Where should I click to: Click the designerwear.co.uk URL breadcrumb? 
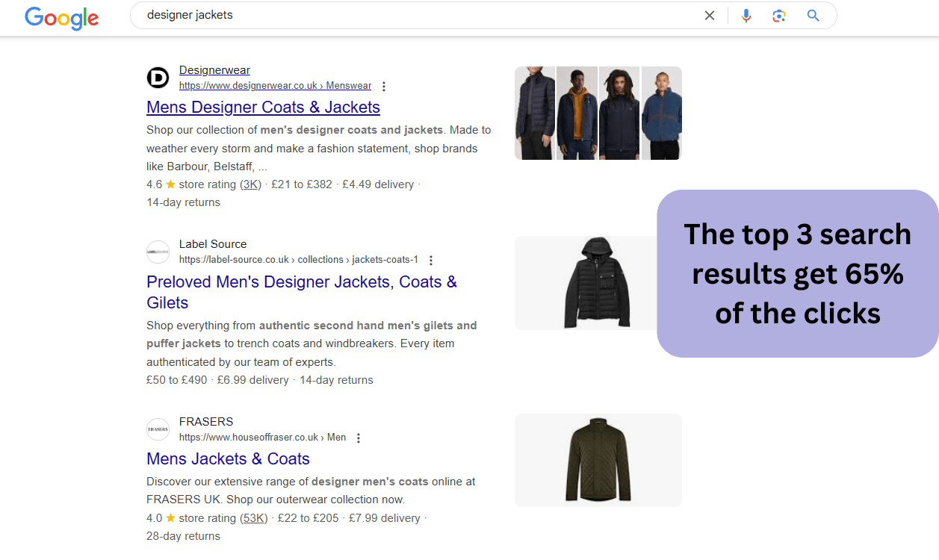tap(275, 86)
